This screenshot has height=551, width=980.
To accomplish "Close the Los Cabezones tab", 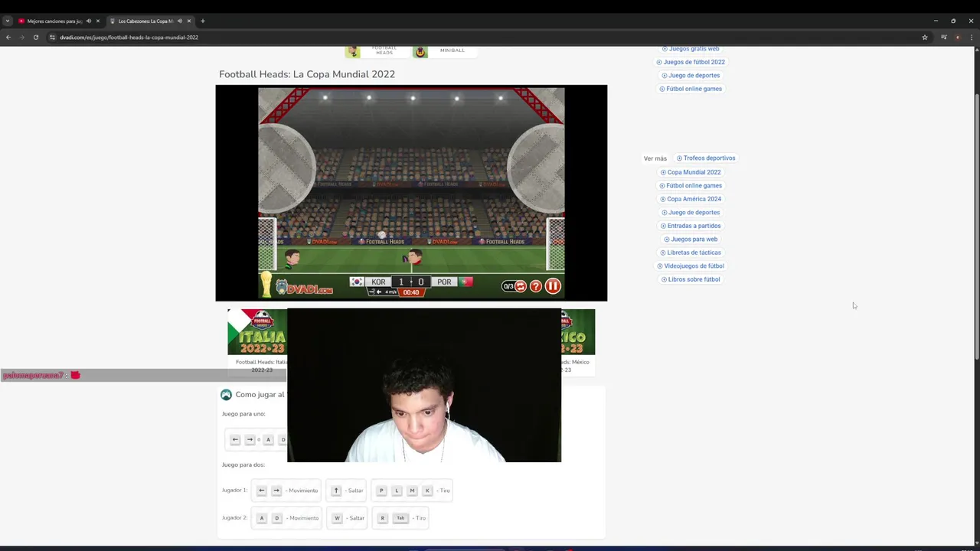I will point(188,21).
